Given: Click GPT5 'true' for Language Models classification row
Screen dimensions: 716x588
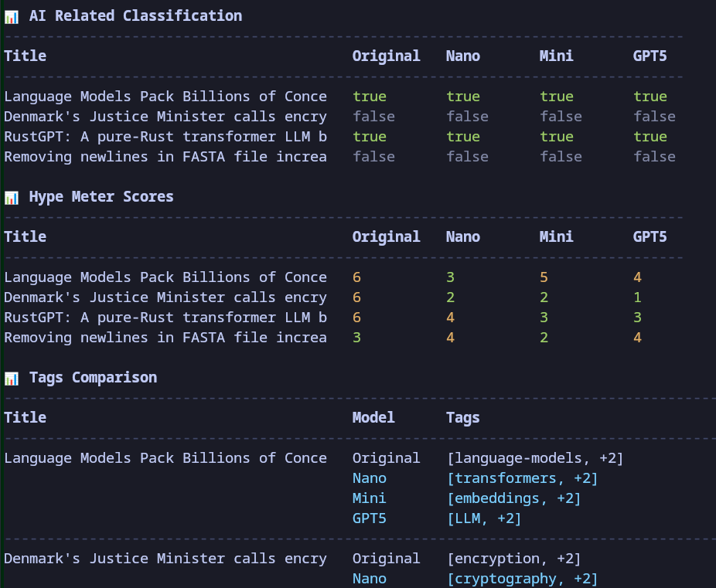Looking at the screenshot, I should 650,97.
